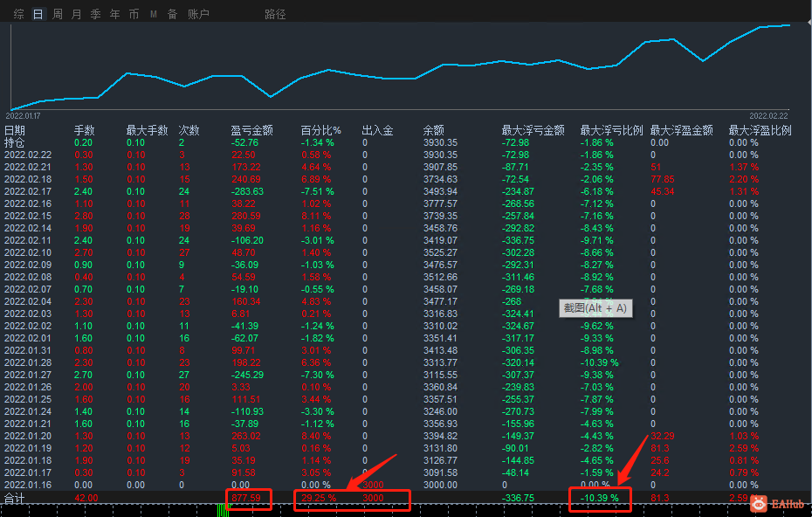Click the 2022.01.17 start date under chart
Image resolution: width=812 pixels, height=517 pixels.
23,115
